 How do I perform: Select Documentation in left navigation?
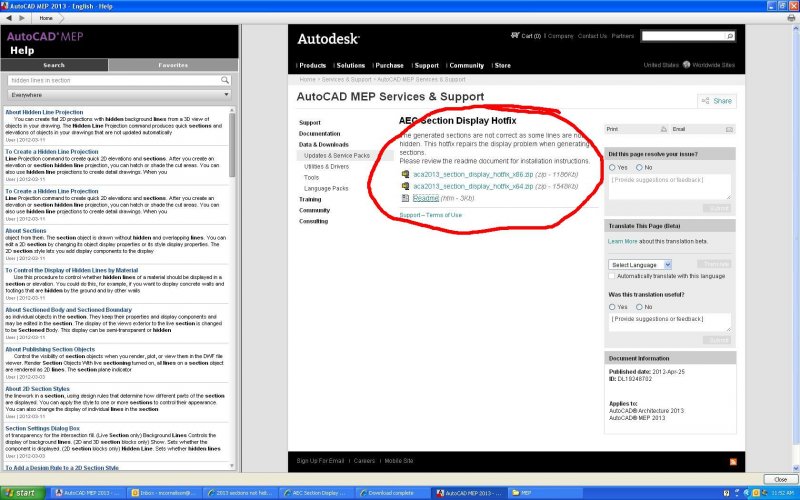coord(319,134)
